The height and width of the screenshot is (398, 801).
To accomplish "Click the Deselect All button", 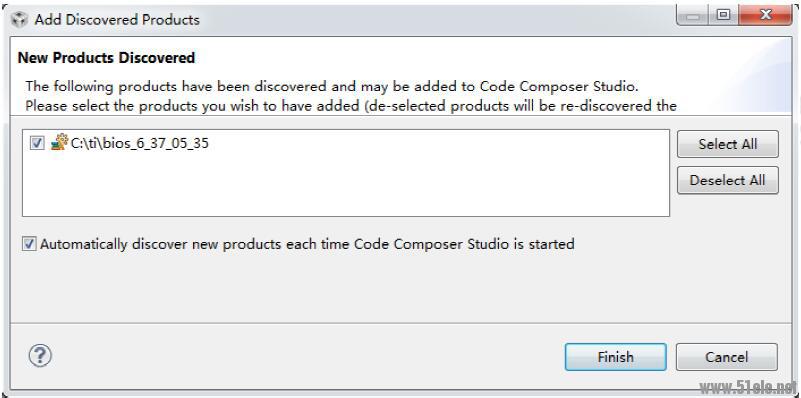I will coord(727,180).
